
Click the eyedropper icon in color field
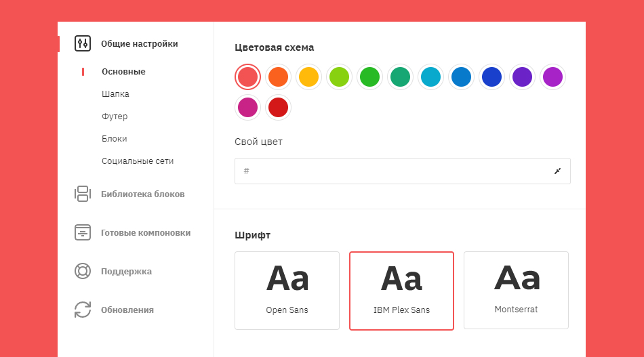coord(557,171)
